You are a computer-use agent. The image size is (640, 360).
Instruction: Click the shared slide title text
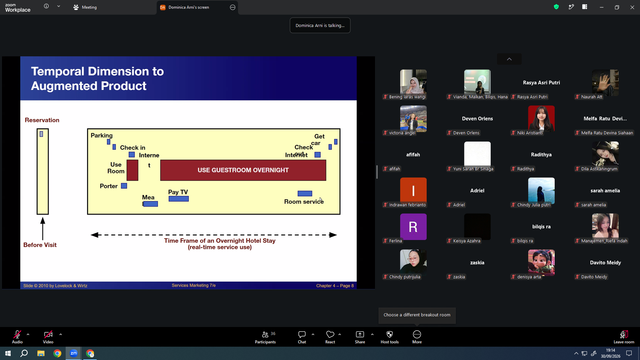pyautogui.click(x=97, y=78)
